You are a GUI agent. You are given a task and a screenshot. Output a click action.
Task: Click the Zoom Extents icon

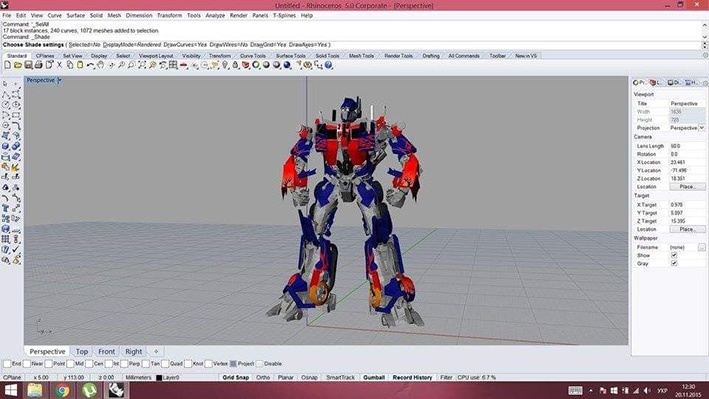point(142,65)
